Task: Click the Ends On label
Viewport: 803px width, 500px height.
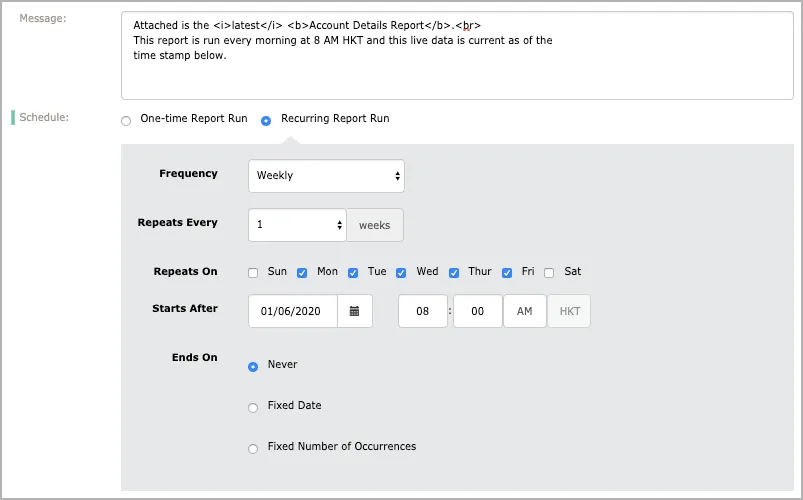Action: [195, 358]
